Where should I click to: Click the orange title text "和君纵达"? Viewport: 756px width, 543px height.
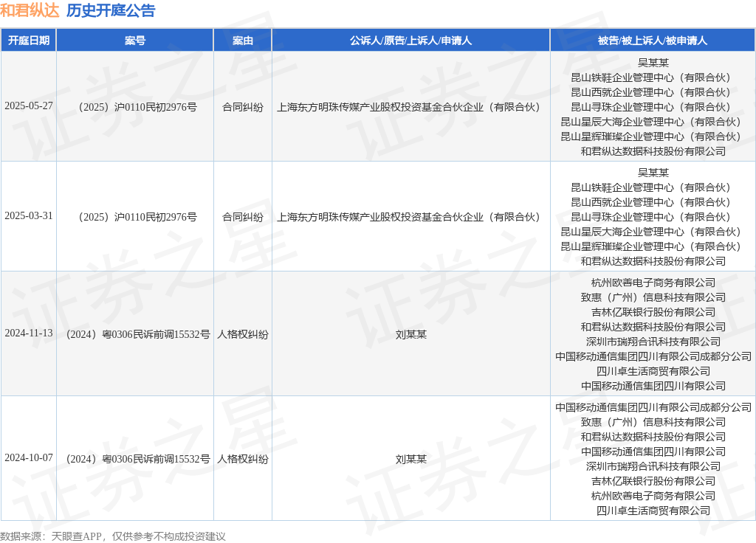click(30, 10)
